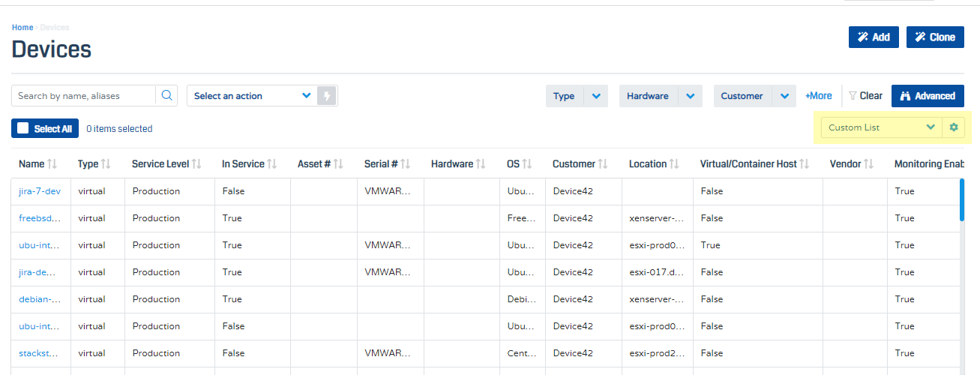Open the Customer filter dropdown
The height and width of the screenshot is (375, 980).
784,96
